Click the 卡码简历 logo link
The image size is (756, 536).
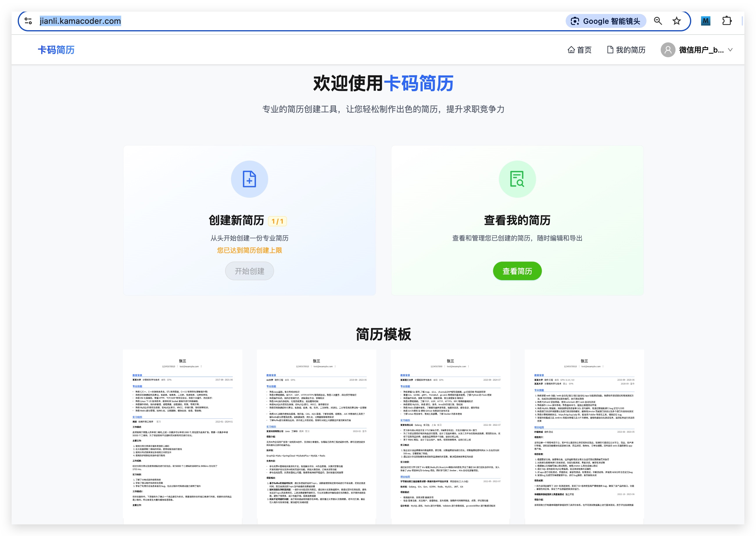[x=56, y=50]
